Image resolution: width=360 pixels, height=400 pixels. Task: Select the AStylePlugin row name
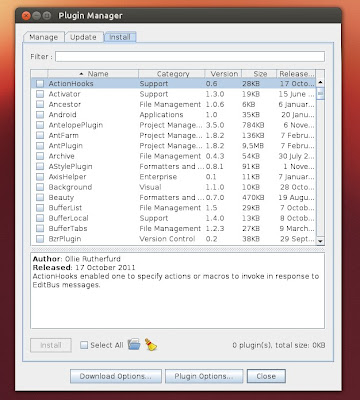coord(70,166)
